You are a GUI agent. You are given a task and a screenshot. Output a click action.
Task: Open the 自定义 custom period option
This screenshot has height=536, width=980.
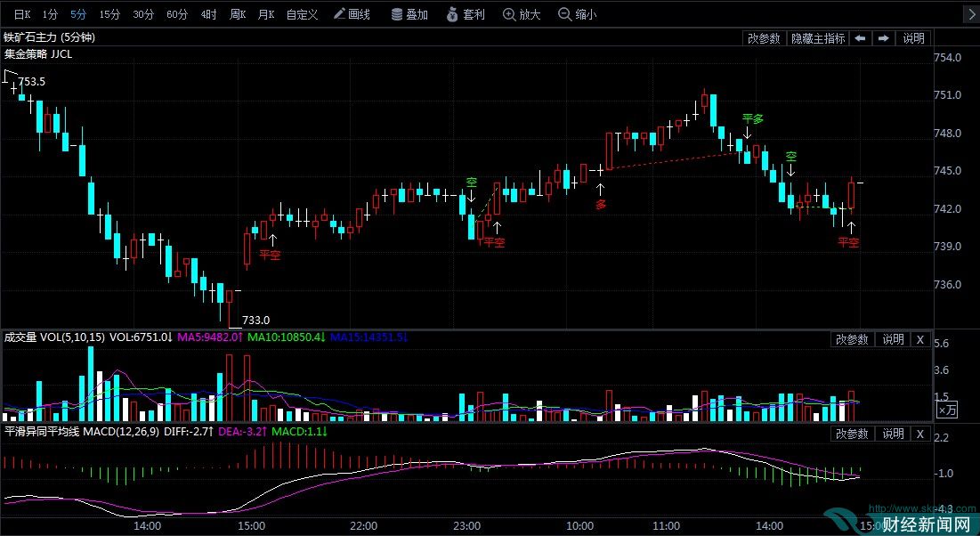(x=303, y=14)
